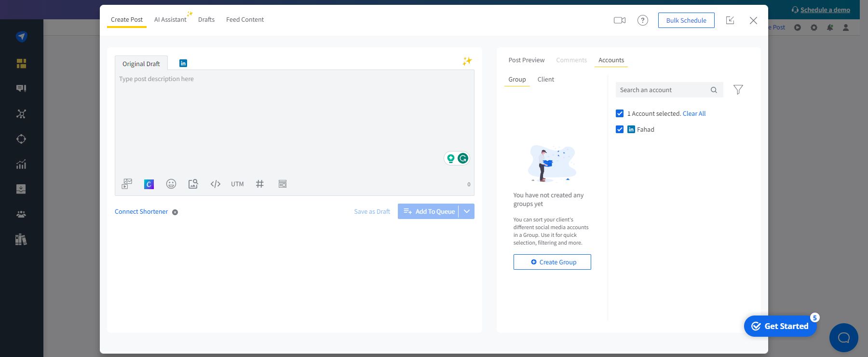Screen dimensions: 868x357
Task: Open the notifications bell in background top bar
Action: click(x=830, y=27)
